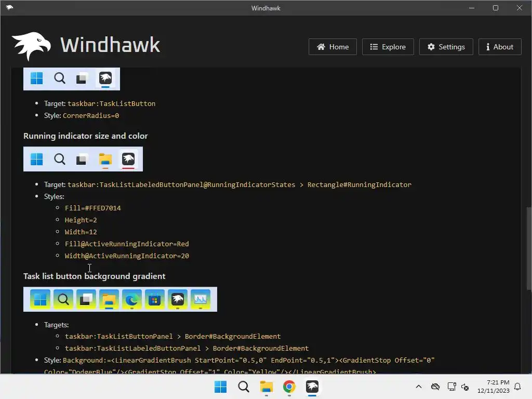Screen dimensions: 532x399
Task: Click the gradient taskbar preview image
Action: click(120, 299)
